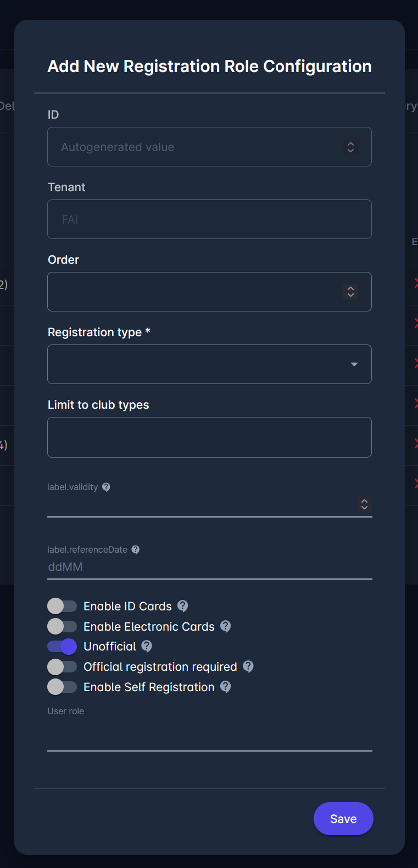Click the ddMM reference date field

(x=209, y=567)
